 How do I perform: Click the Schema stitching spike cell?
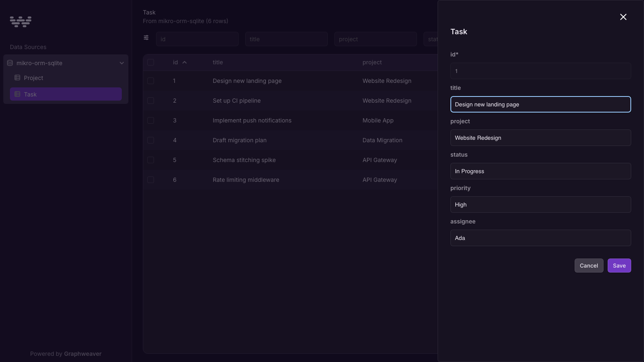click(244, 160)
